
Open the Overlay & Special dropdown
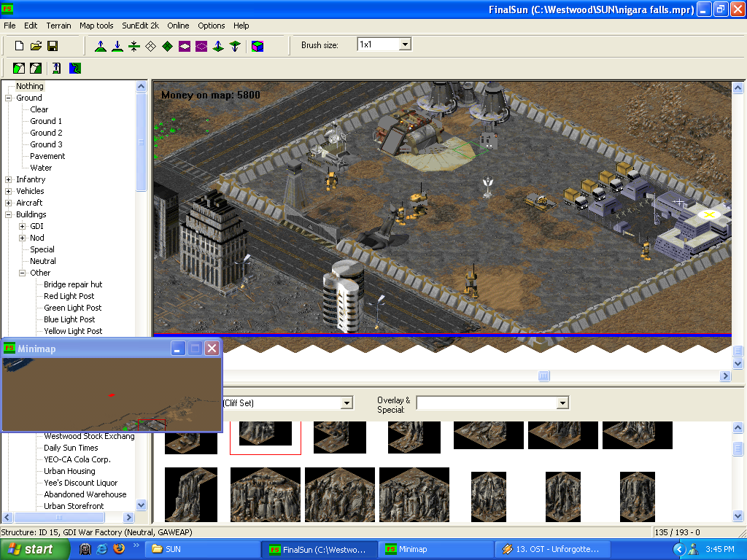[x=562, y=402]
